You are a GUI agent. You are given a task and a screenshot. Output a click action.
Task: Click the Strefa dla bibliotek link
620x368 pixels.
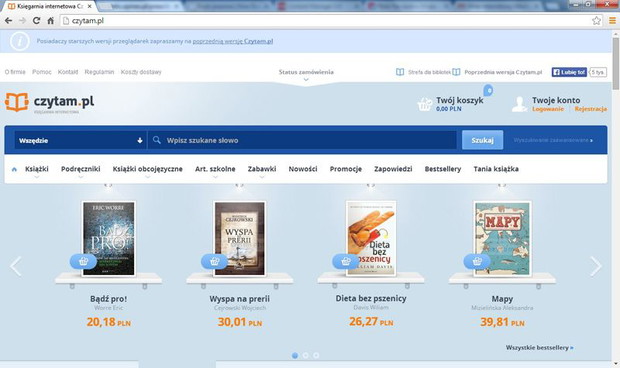(x=429, y=72)
